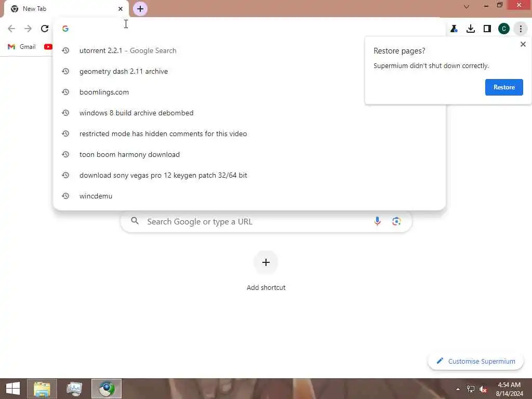The width and height of the screenshot is (532, 399).
Task: Open File Explorer from taskbar
Action: (42, 389)
